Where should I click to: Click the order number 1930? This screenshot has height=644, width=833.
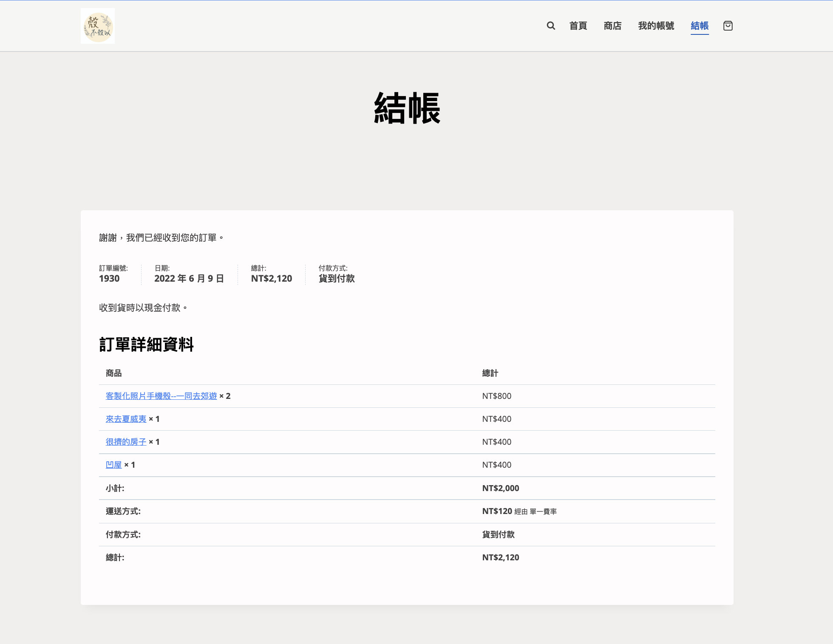tap(109, 279)
